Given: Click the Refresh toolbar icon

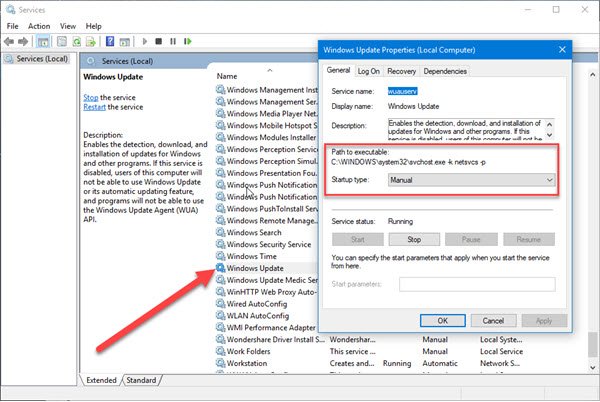Looking at the screenshot, I should click(77, 41).
